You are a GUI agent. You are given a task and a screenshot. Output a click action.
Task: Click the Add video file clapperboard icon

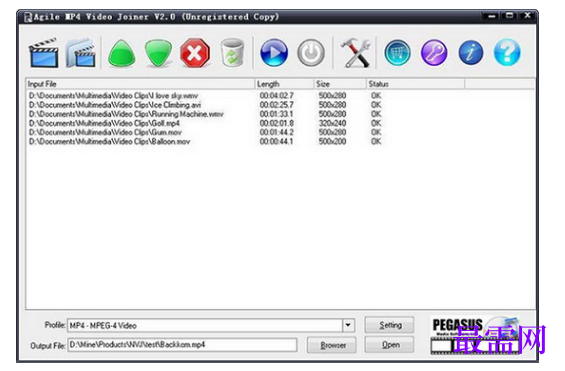tap(44, 53)
